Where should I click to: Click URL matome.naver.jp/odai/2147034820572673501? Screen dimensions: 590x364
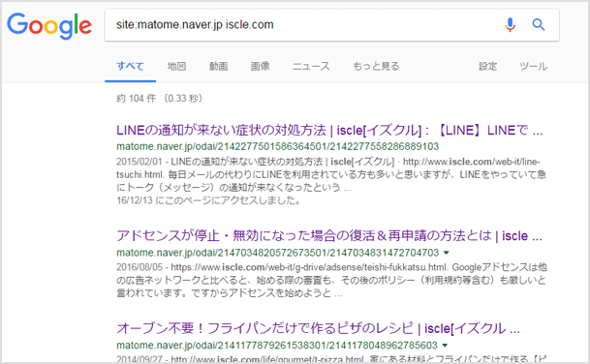coord(278,253)
